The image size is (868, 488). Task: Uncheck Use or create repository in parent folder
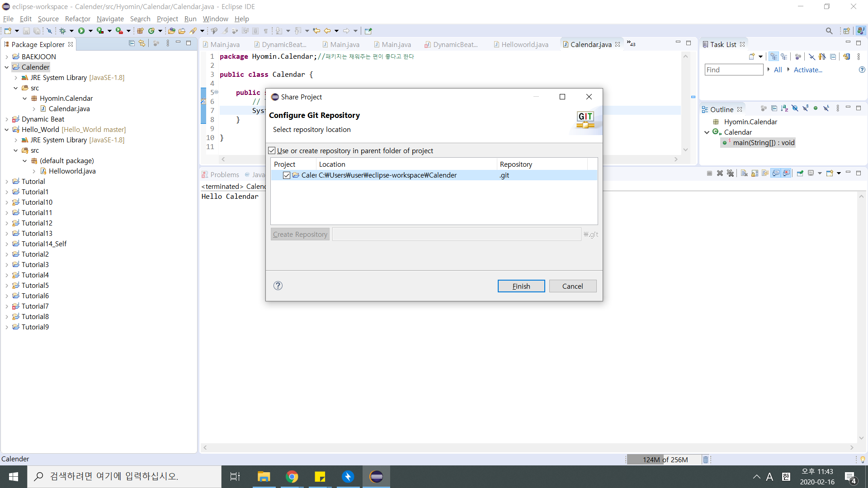pyautogui.click(x=272, y=150)
